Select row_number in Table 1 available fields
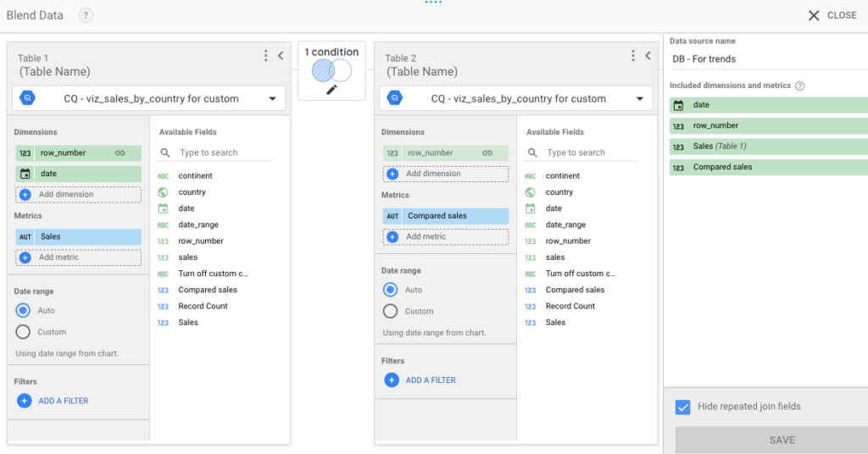 (200, 241)
